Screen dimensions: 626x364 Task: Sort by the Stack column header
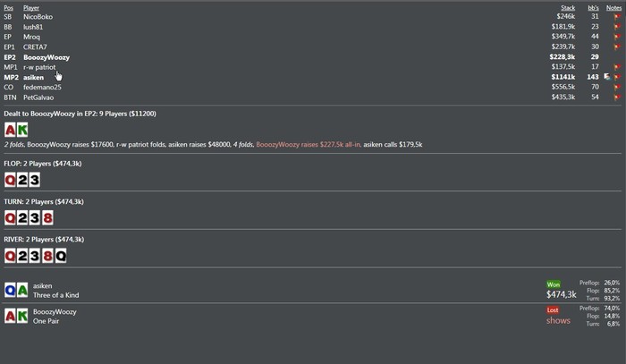[568, 7]
